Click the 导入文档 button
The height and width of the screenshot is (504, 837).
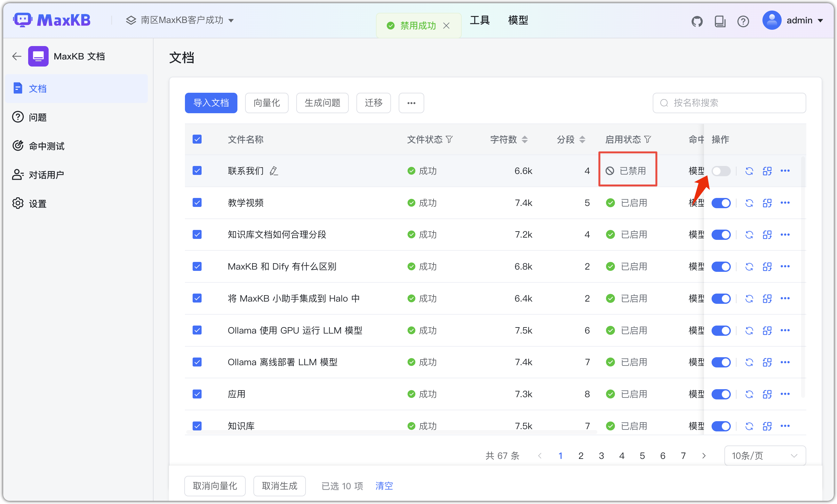(211, 103)
